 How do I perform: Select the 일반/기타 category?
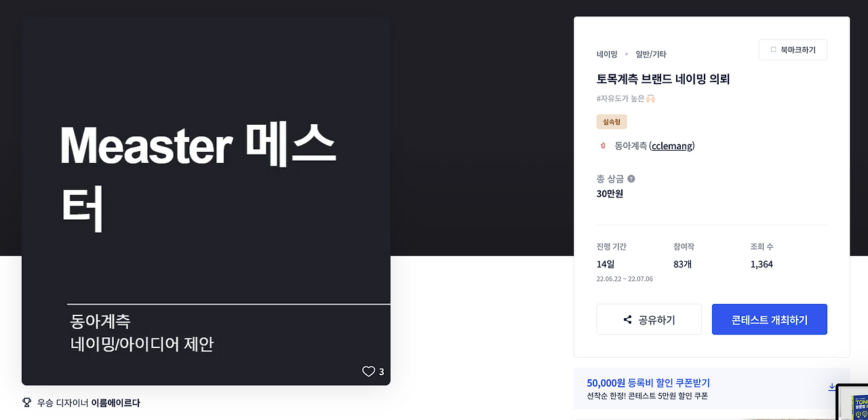coord(650,54)
